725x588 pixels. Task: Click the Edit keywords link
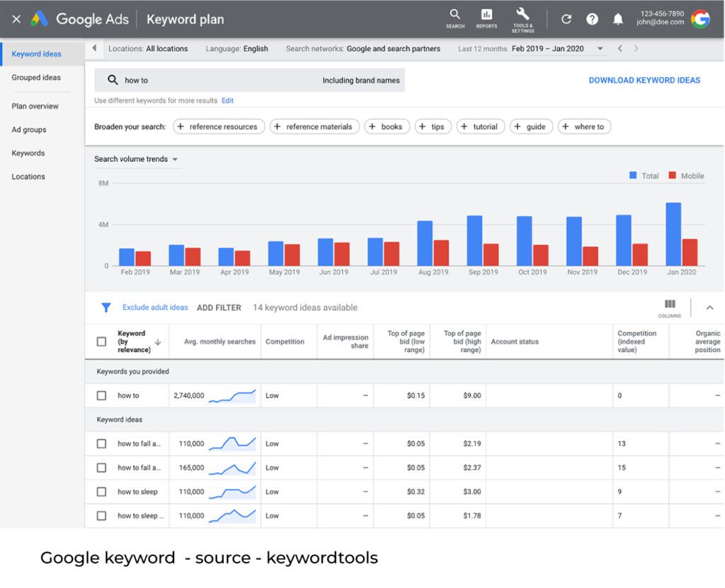tap(227, 100)
